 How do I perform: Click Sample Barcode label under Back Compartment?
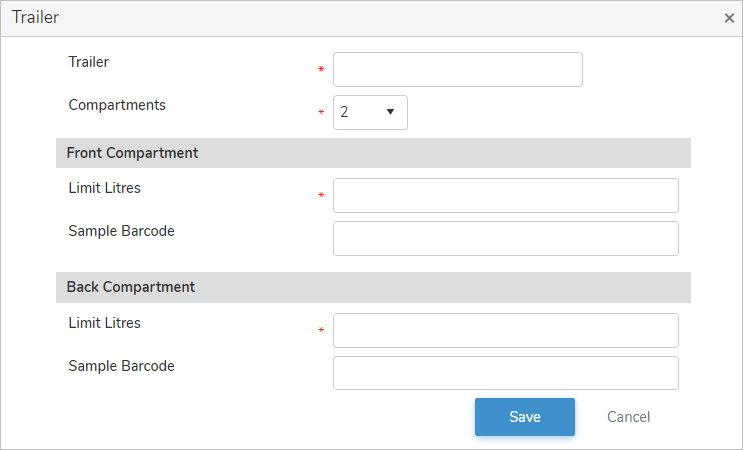coord(121,366)
